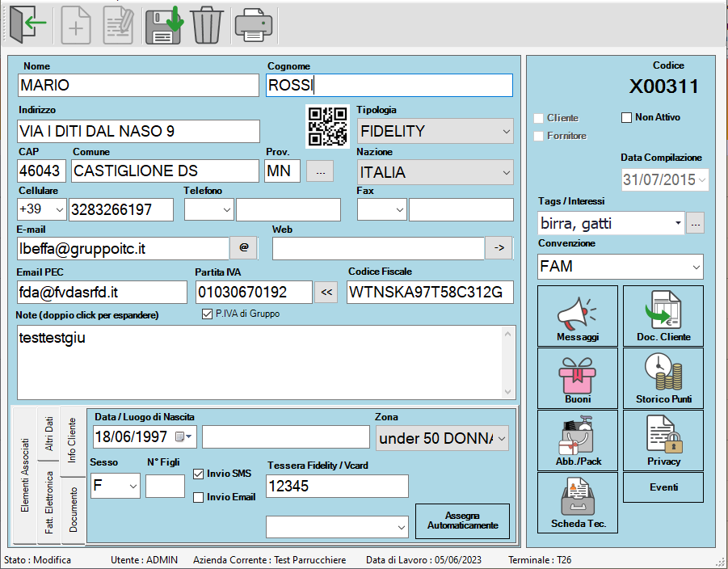Image resolution: width=728 pixels, height=569 pixels.
Task: Click the trash can delete icon
Action: coord(206,26)
